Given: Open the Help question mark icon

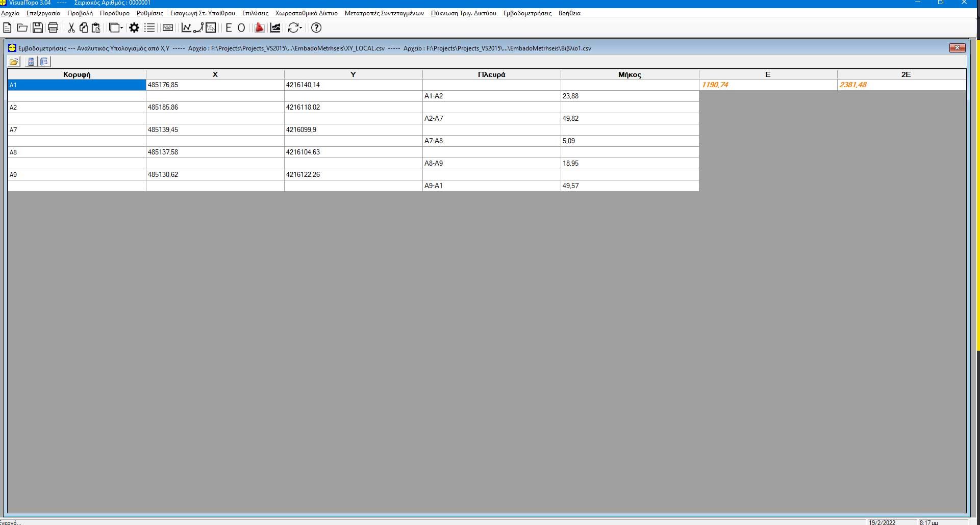Looking at the screenshot, I should pos(316,28).
